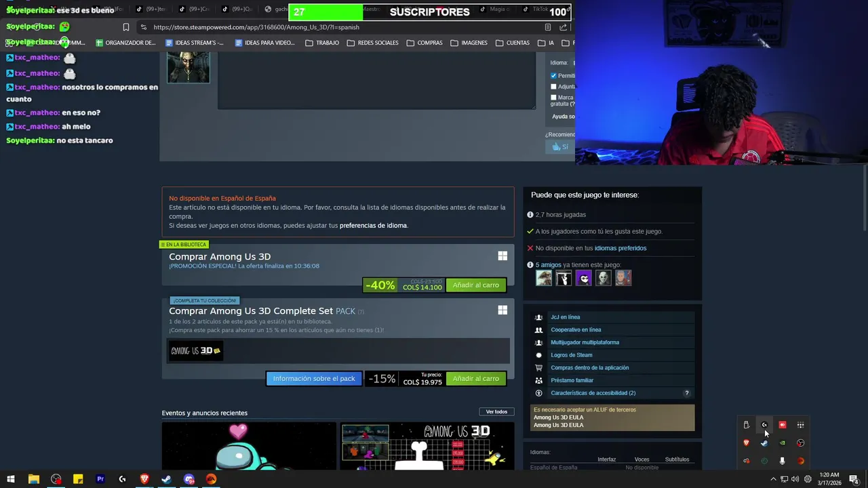Open network status tray icon
Screen dimensions: 868x488
coord(784,479)
